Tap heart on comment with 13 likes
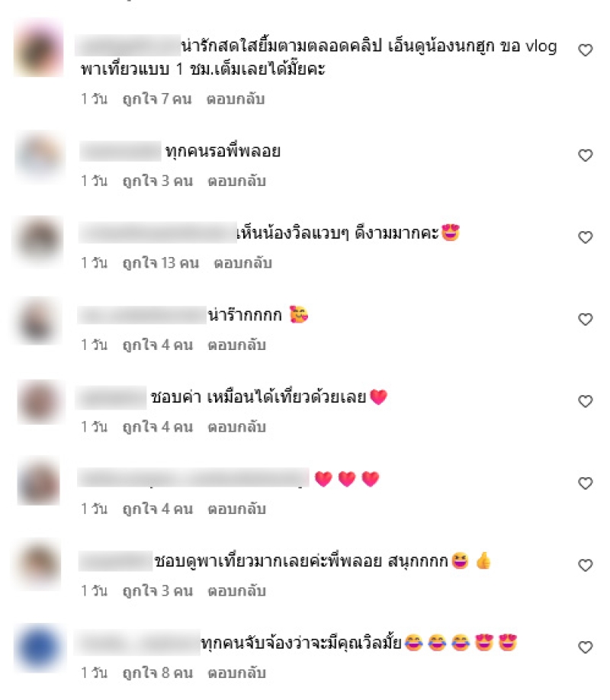This screenshot has height=700, width=610. 585,237
